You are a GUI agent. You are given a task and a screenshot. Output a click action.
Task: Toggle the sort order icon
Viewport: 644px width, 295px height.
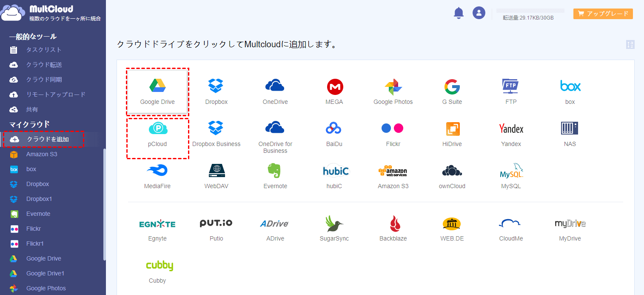click(630, 45)
